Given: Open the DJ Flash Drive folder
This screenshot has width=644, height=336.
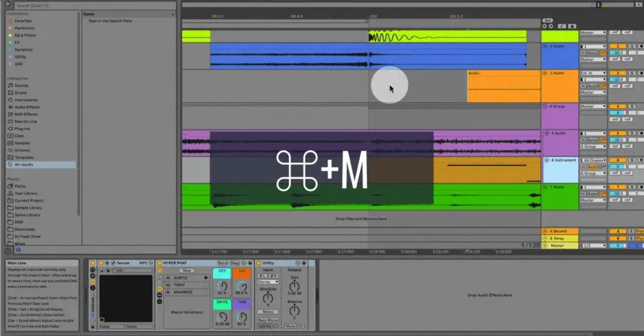Looking at the screenshot, I should click(27, 237).
